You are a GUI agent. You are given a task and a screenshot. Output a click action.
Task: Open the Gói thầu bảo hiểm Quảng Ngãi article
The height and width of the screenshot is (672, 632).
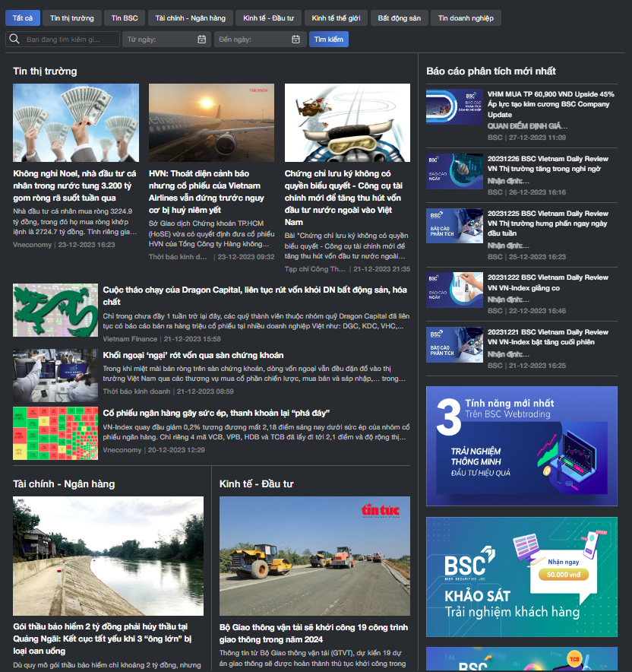click(103, 639)
